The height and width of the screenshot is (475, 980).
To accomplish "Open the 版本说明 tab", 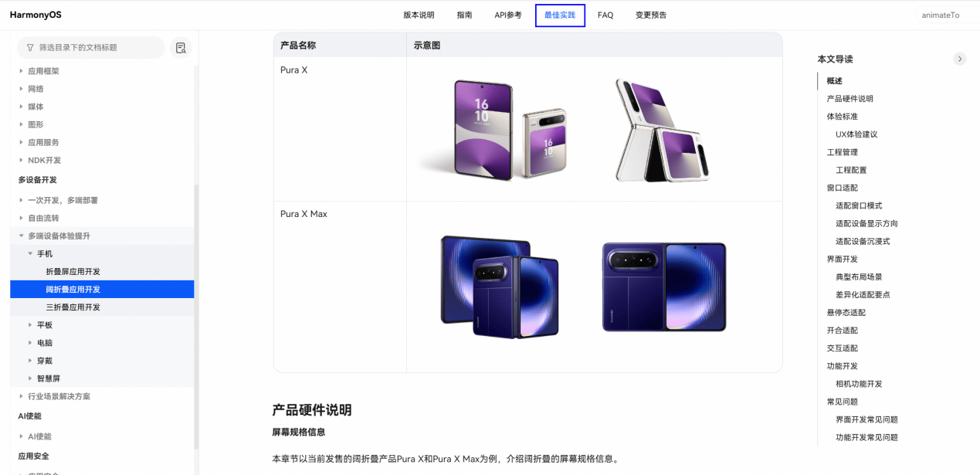I will [419, 15].
